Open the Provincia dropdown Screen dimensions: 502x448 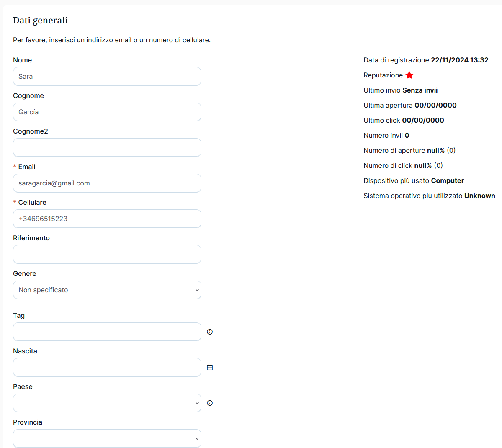point(107,438)
